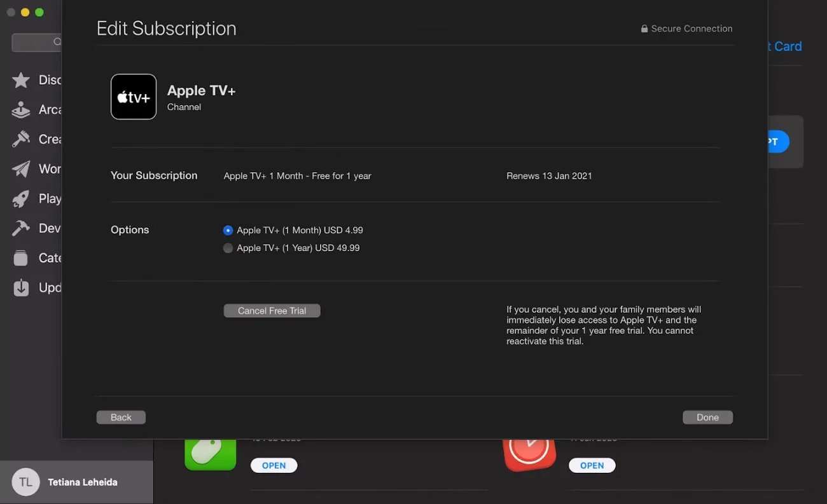Click the Options label
The image size is (827, 504).
(130, 230)
